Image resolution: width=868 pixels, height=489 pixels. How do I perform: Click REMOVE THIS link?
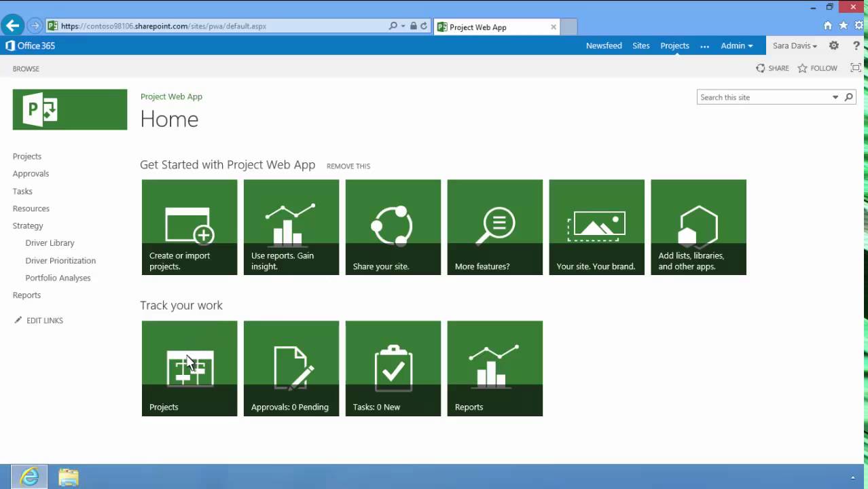(x=348, y=166)
